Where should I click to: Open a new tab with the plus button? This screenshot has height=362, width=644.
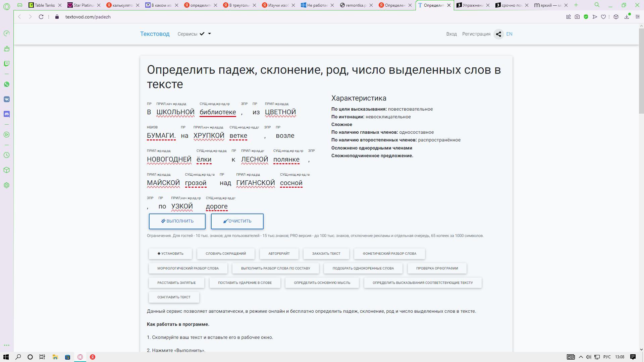[x=576, y=5]
